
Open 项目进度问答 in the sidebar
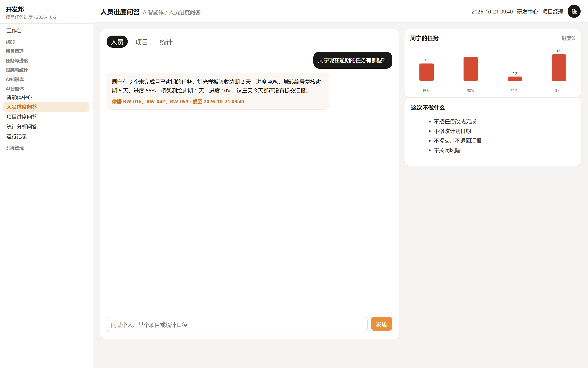[46, 117]
